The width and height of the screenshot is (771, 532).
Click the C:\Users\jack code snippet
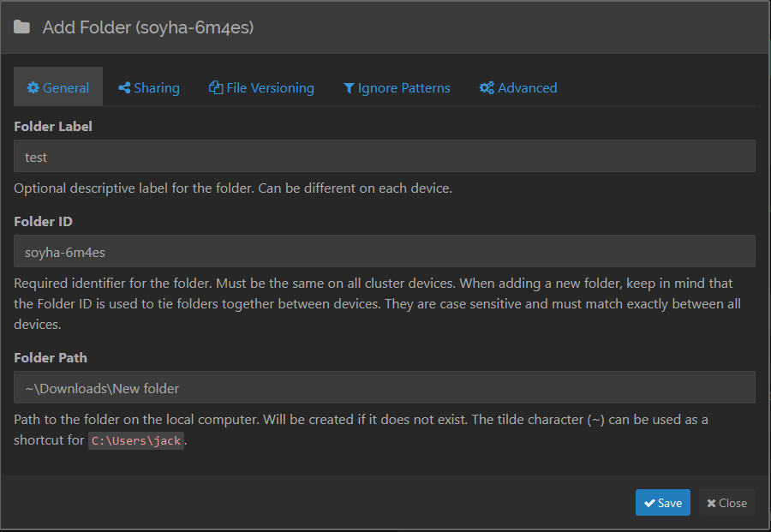(x=136, y=441)
